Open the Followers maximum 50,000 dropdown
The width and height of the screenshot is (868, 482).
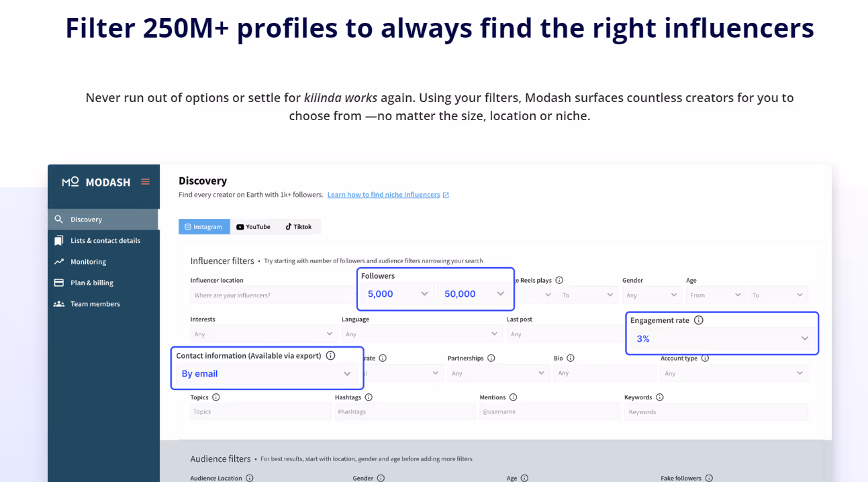[474, 293]
